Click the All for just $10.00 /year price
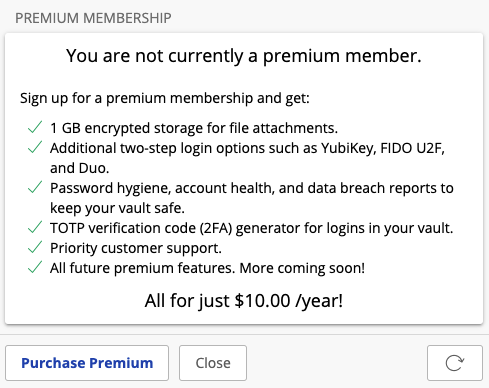The height and width of the screenshot is (388, 489). tap(244, 301)
